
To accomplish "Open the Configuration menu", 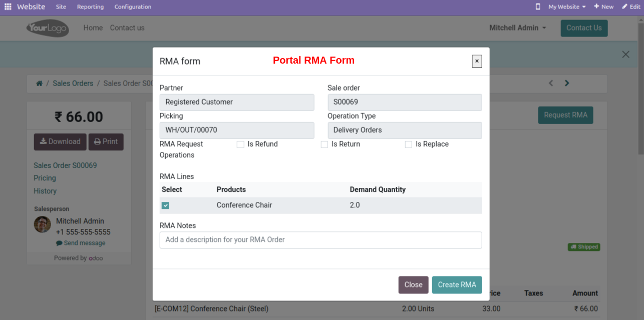I will click(x=133, y=7).
